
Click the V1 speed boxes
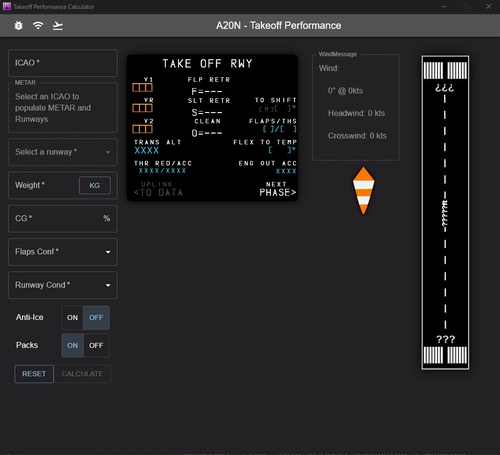click(x=142, y=88)
